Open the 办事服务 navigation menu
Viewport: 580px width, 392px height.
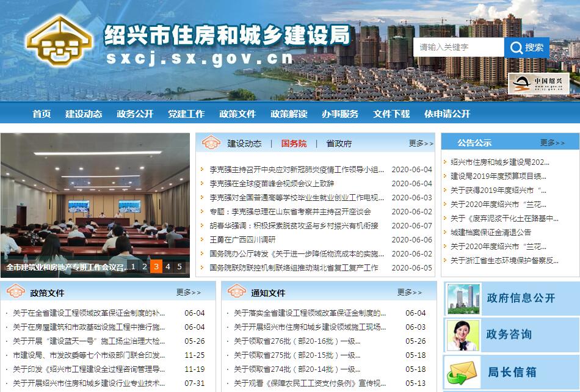click(340, 114)
